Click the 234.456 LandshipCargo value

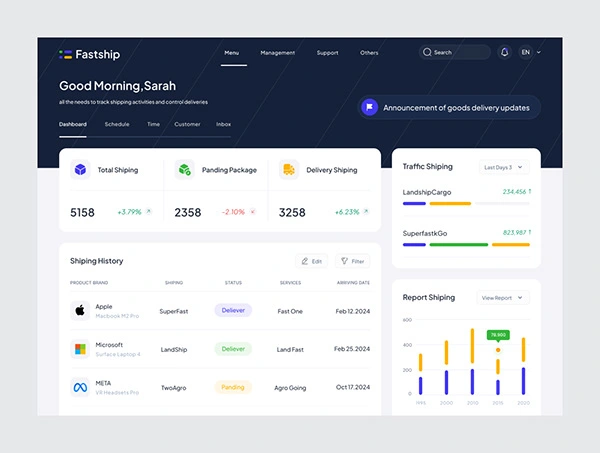coord(514,192)
